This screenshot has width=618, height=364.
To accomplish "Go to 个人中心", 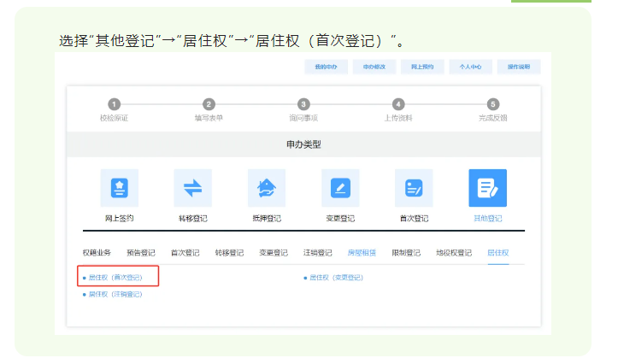I will pos(470,66).
